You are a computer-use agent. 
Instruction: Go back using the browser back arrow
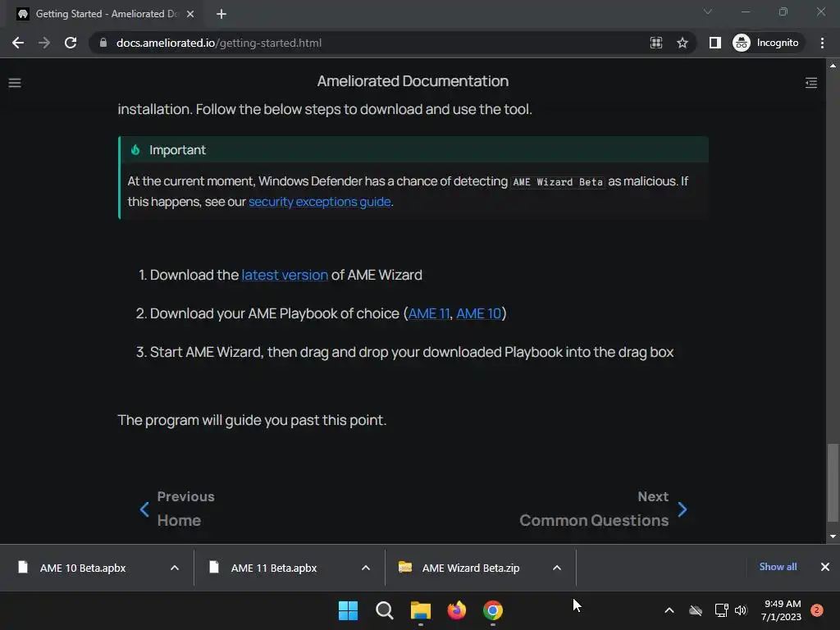pyautogui.click(x=18, y=43)
